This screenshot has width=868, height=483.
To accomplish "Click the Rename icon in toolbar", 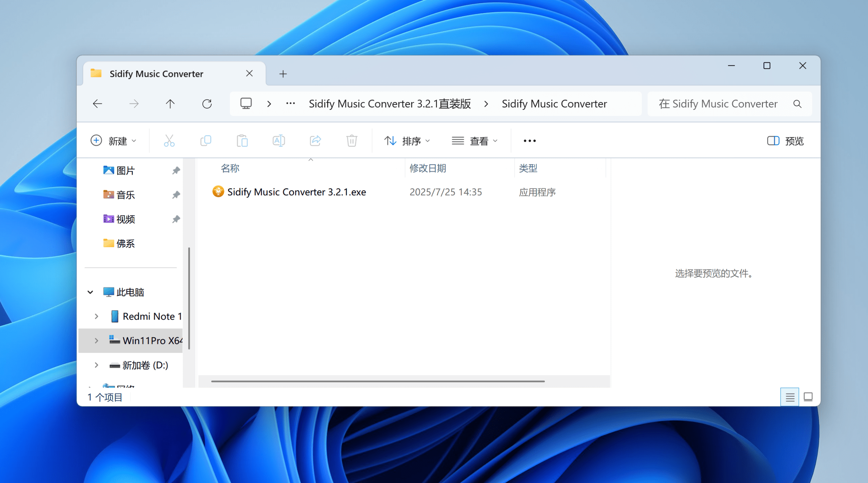I will tap(279, 141).
